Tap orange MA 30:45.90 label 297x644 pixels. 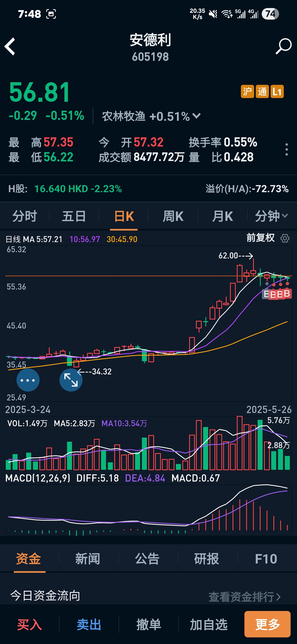(x=122, y=239)
